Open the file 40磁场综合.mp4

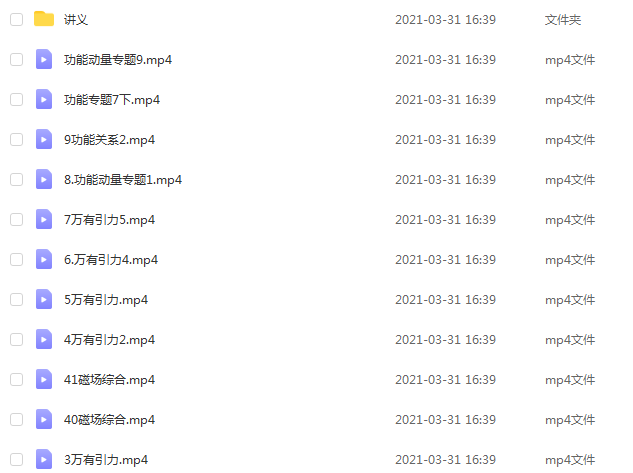109,420
